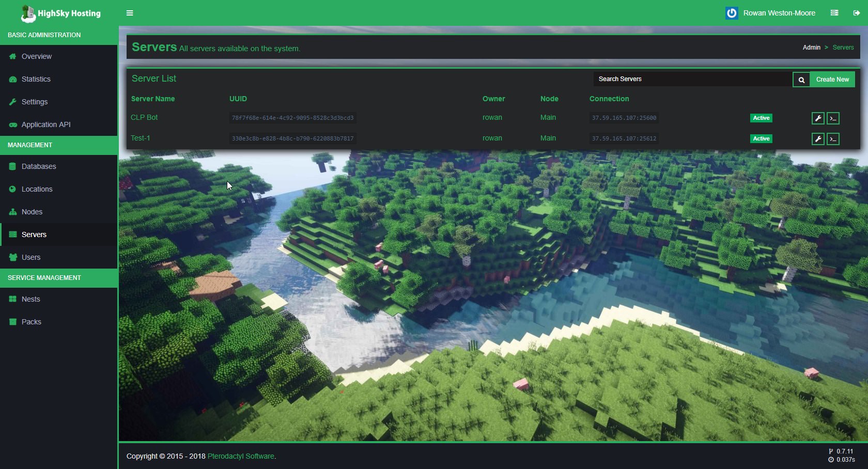Click Rowan Weston-Moore avatar icon
The width and height of the screenshot is (868, 469).
point(731,13)
